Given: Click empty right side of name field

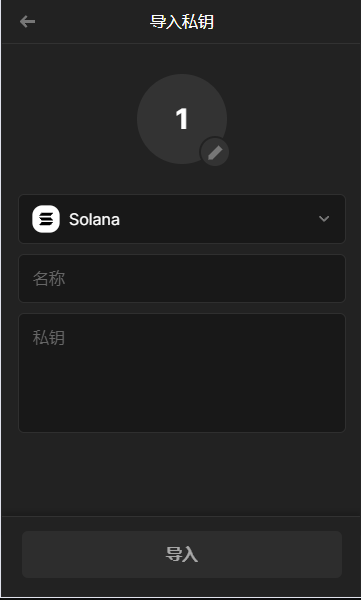Looking at the screenshot, I should pyautogui.click(x=249, y=279).
